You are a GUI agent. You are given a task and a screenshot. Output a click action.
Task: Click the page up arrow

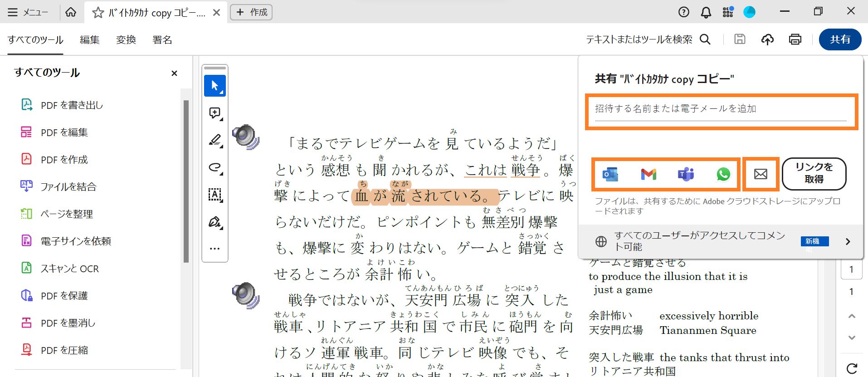coord(852,316)
